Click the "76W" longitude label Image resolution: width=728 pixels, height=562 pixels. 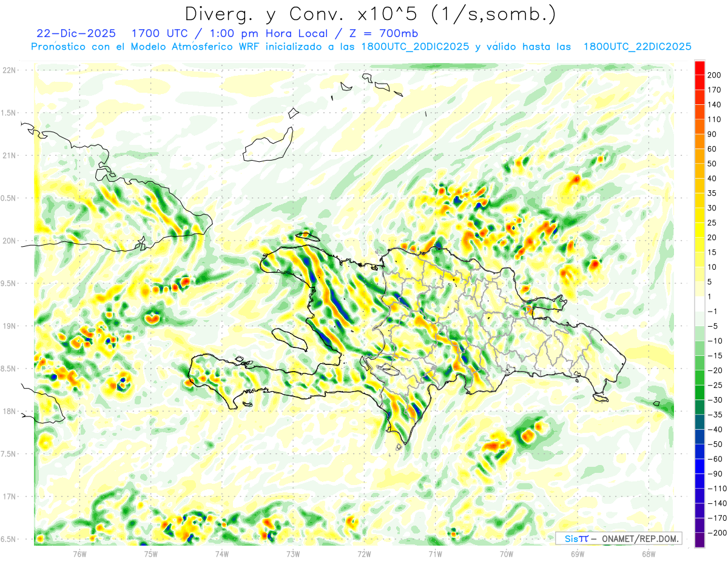[80, 554]
